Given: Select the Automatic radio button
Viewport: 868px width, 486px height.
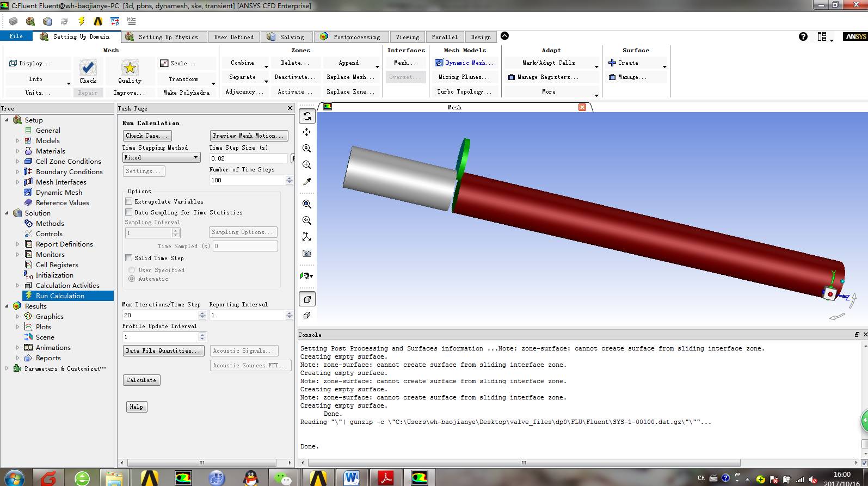Looking at the screenshot, I should (132, 279).
